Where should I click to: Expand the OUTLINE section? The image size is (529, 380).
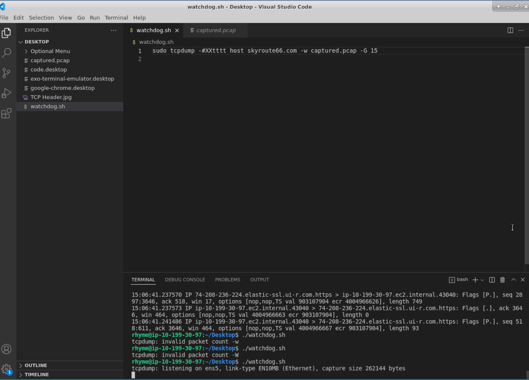[35, 365]
